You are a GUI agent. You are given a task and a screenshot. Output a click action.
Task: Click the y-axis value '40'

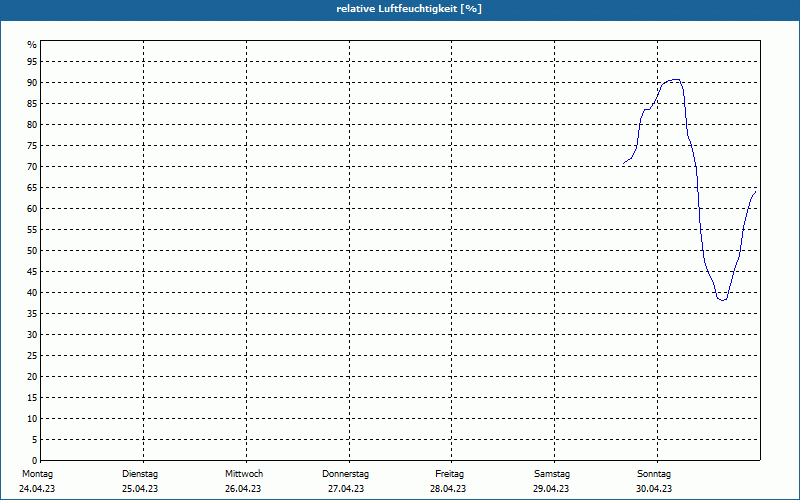click(x=32, y=293)
